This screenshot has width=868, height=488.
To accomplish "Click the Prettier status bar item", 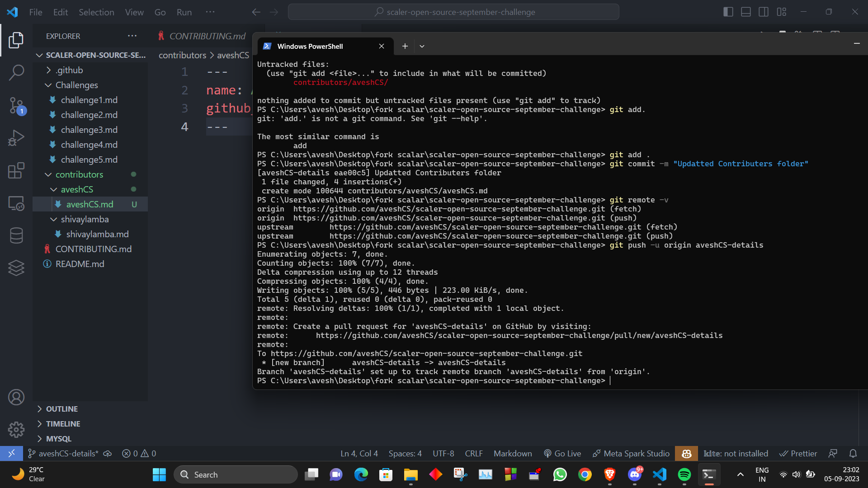I will coord(798,453).
